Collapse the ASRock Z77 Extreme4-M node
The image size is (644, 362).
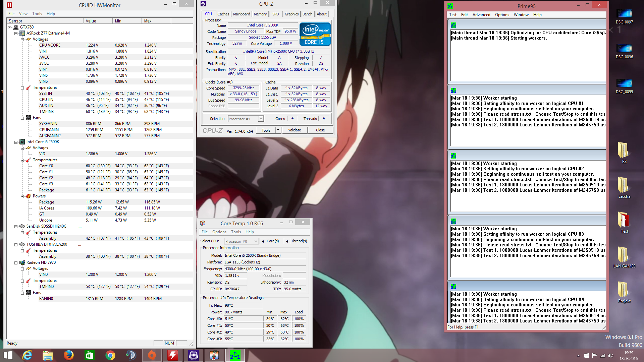pos(16,33)
